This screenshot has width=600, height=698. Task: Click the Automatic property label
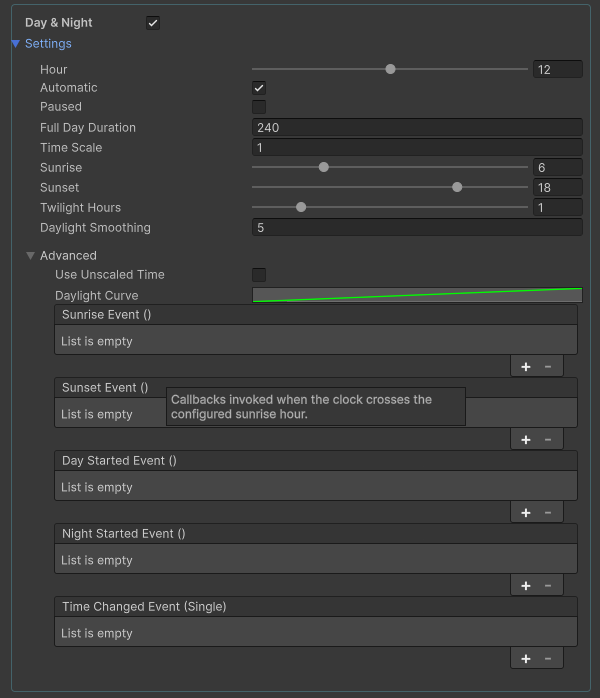coord(69,88)
